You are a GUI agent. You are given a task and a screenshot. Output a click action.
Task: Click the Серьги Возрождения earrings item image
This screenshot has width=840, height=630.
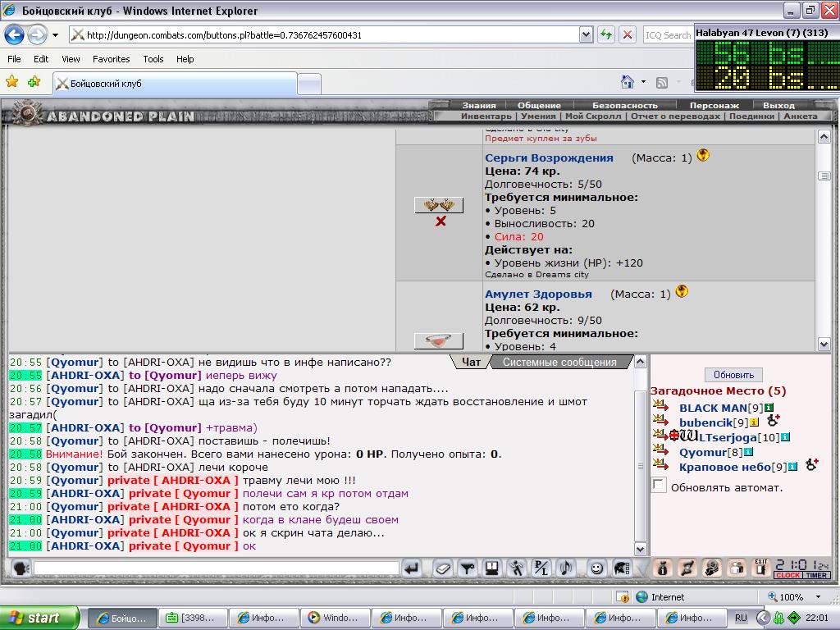click(439, 205)
